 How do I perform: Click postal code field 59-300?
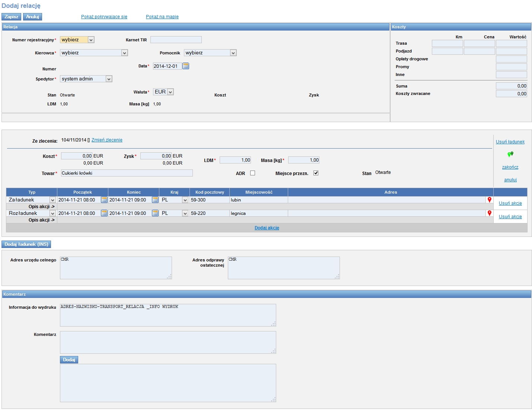click(x=210, y=200)
